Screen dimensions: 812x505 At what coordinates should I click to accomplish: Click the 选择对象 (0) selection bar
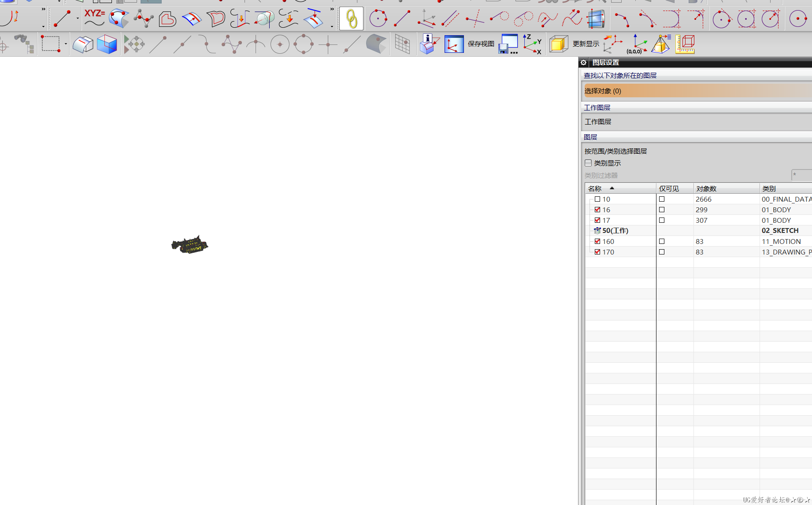click(697, 91)
